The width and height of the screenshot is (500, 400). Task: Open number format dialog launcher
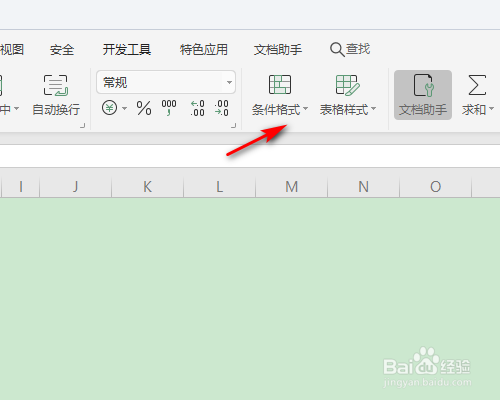click(x=234, y=126)
